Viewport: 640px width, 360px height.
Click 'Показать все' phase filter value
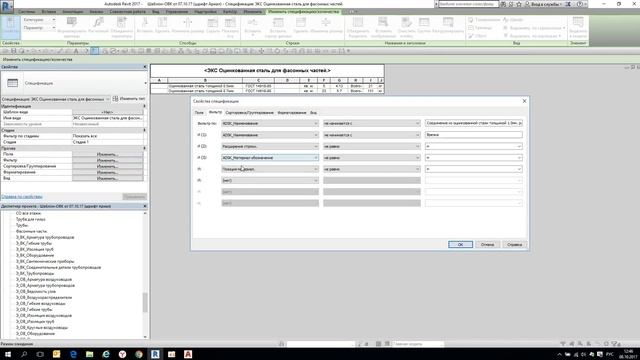(108, 136)
